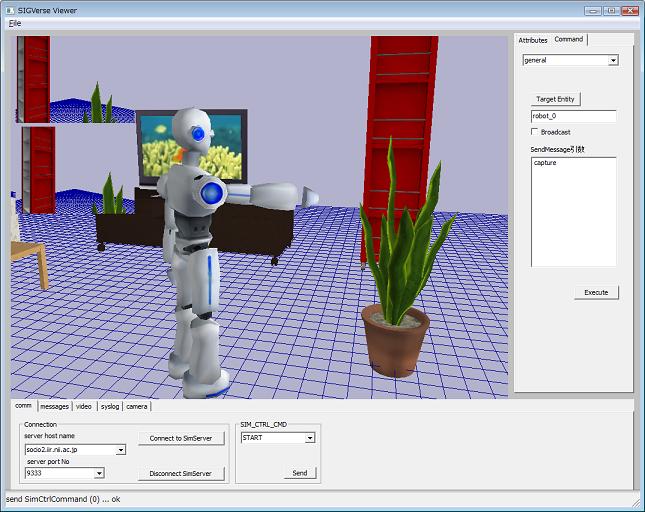Image resolution: width=645 pixels, height=512 pixels.
Task: Expand the 'general' dropdown list
Action: point(613,60)
